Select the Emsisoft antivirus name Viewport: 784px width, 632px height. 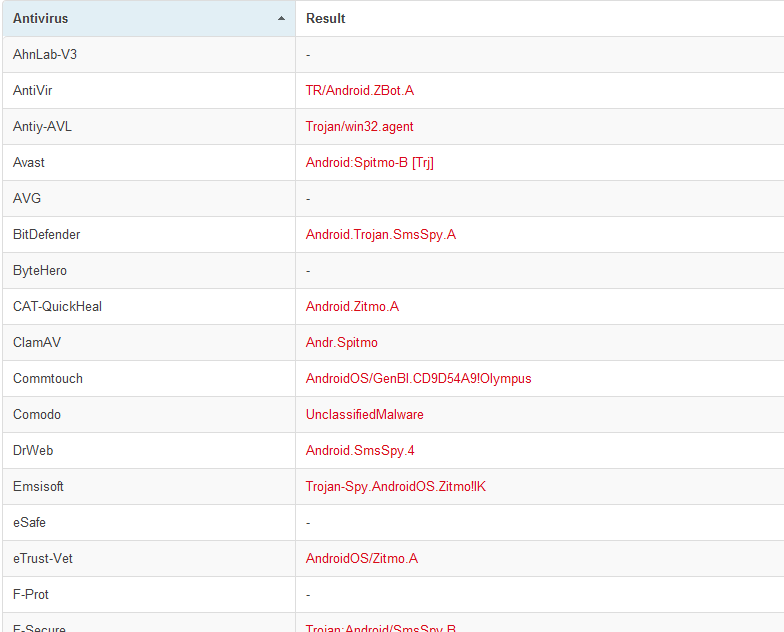click(38, 486)
